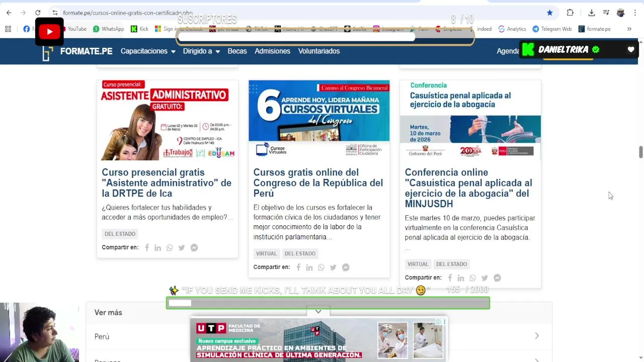Click DEL ESTADO tag on MINJUSDH conference card
The width and height of the screenshot is (644, 362).
click(x=451, y=264)
